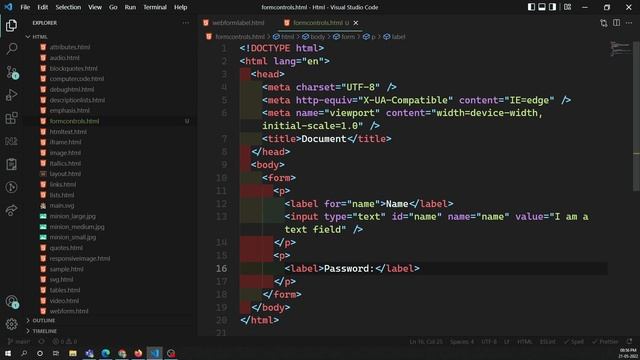
Task: Open the View menu
Action: (95, 7)
